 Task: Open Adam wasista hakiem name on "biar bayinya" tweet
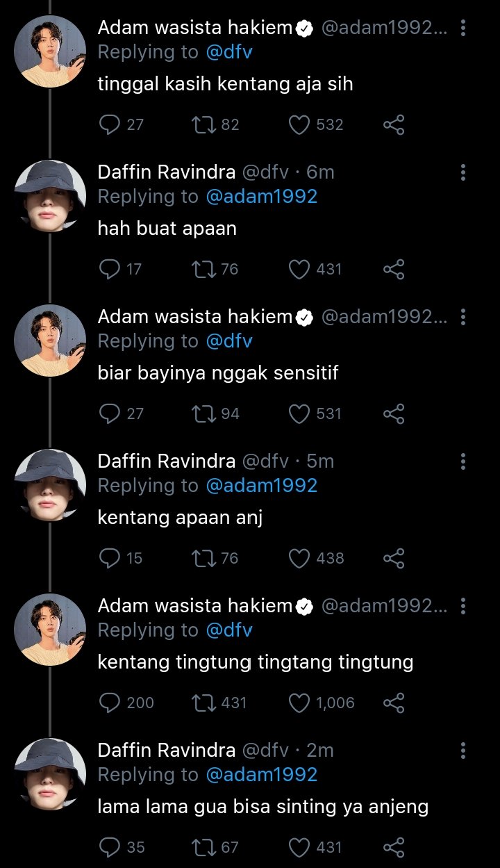coord(196,317)
